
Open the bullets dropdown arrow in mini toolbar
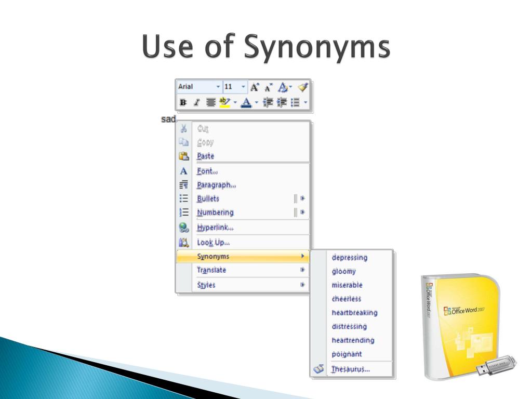(305, 102)
